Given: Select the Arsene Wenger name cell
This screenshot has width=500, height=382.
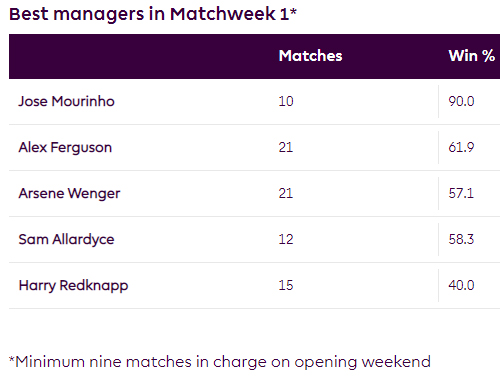Looking at the screenshot, I should (x=69, y=193).
